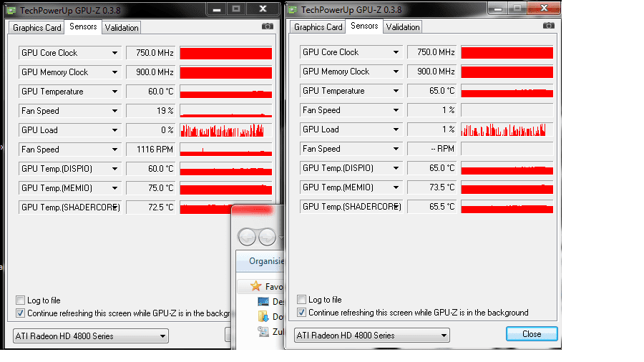Open GPU Temperature dropdown in right window
This screenshot has width=644, height=362.
tap(396, 91)
